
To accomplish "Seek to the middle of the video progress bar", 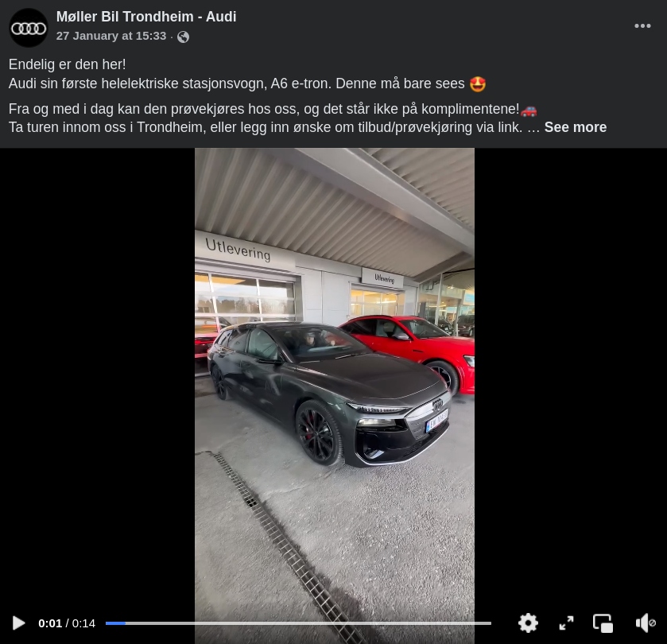I will tap(298, 623).
